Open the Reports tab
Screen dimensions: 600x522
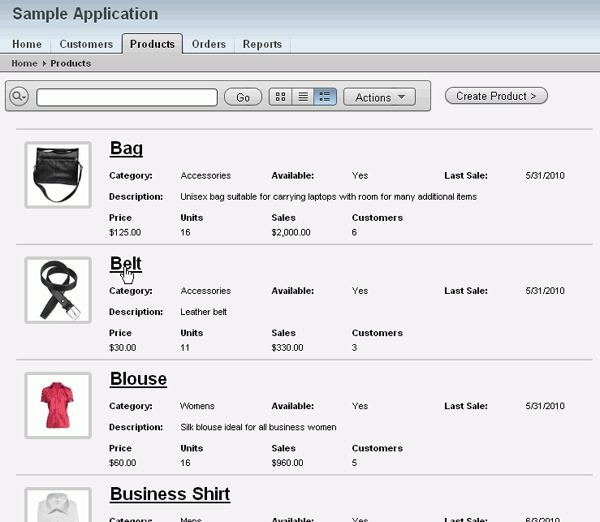pyautogui.click(x=262, y=44)
